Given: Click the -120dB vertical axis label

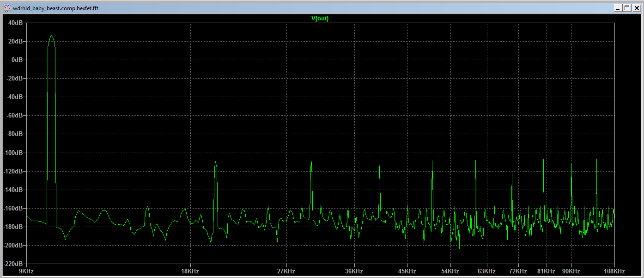Looking at the screenshot, I should click(13, 171).
